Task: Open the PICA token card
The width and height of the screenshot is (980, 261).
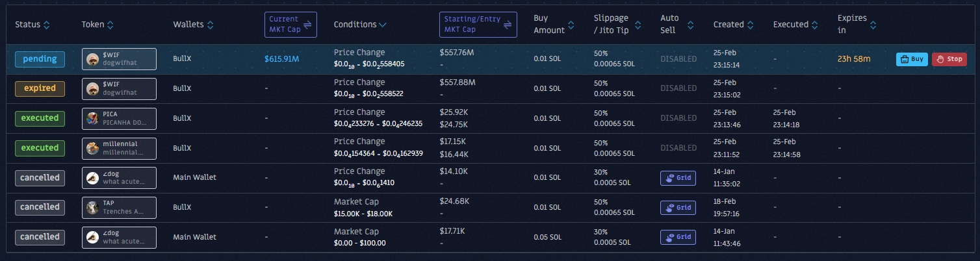Action: click(x=119, y=118)
